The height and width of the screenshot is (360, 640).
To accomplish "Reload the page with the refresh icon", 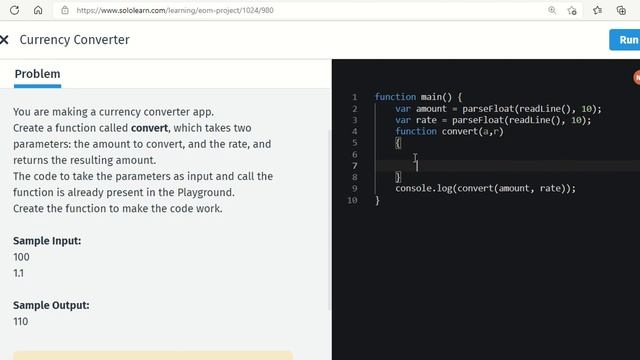I will [x=14, y=10].
